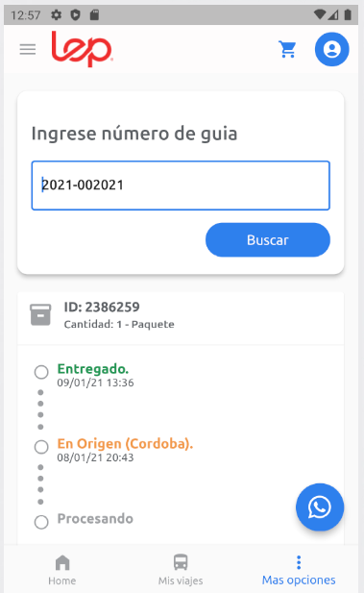Viewport: 364px width, 593px height.
Task: Focus the guide number input field
Action: (x=181, y=185)
